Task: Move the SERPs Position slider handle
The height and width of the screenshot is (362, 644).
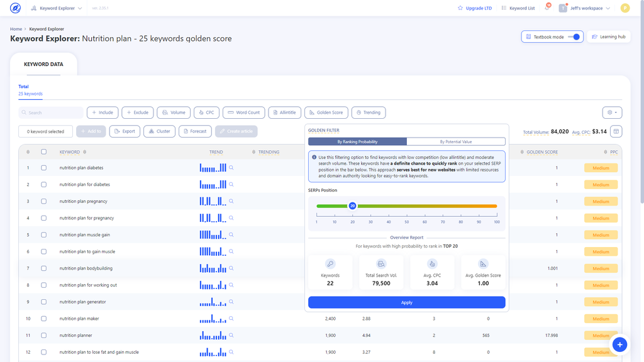Action: (x=353, y=205)
